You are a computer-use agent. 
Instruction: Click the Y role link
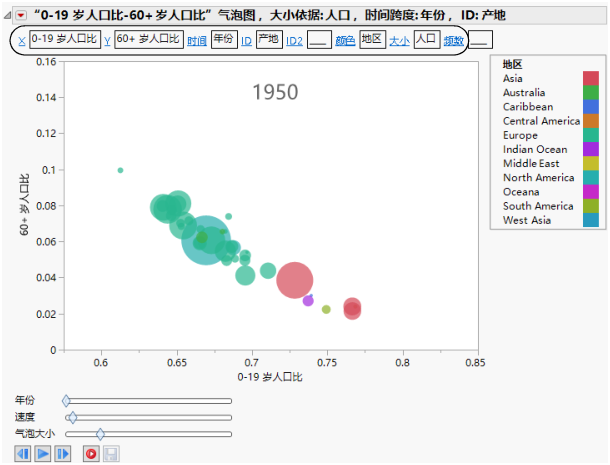coord(107,41)
